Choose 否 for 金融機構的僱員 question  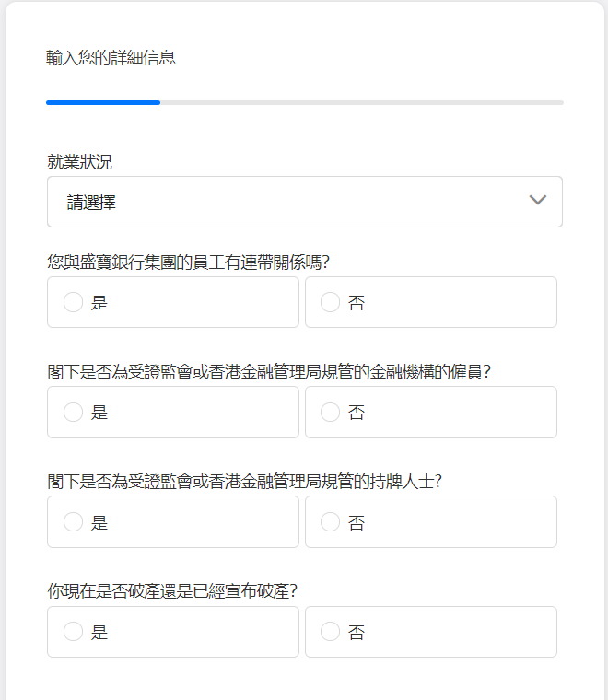431,412
